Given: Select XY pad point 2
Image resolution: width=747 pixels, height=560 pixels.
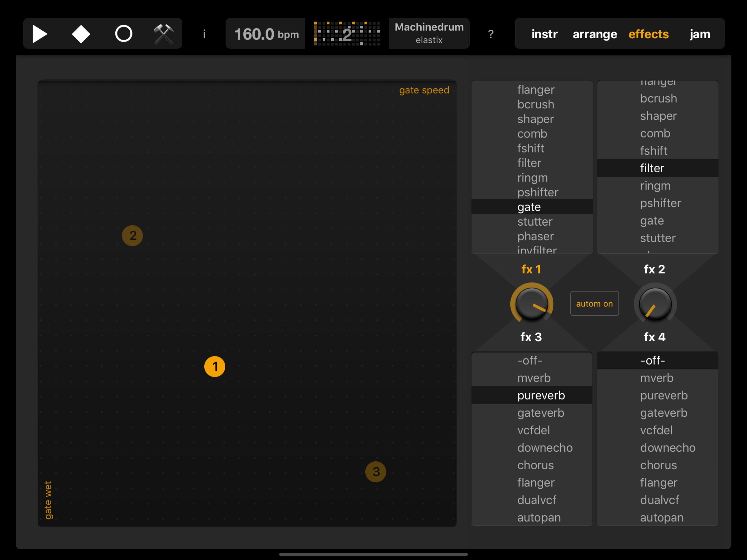Looking at the screenshot, I should [132, 235].
